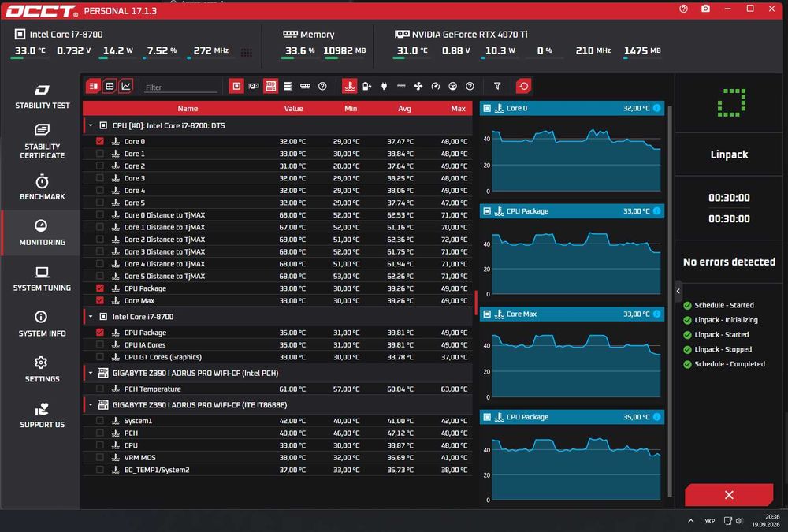788x532 pixels.
Task: Collapse the GIGABYTE ITE IT8688E group
Action: [x=91, y=405]
